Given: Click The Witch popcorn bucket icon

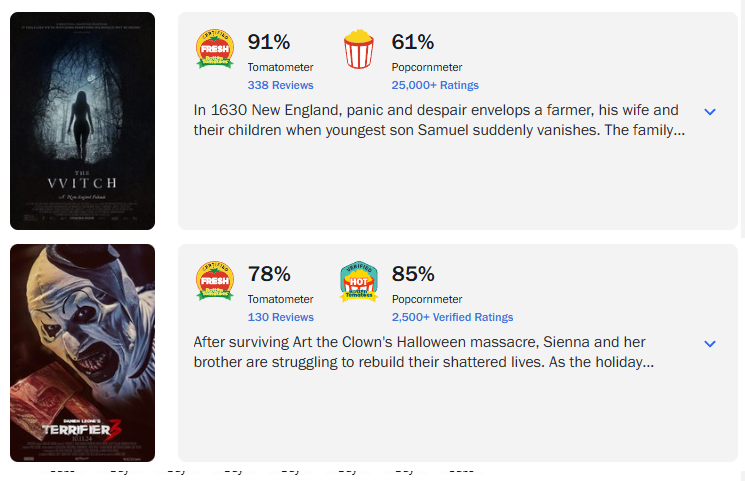Looking at the screenshot, I should tap(359, 49).
